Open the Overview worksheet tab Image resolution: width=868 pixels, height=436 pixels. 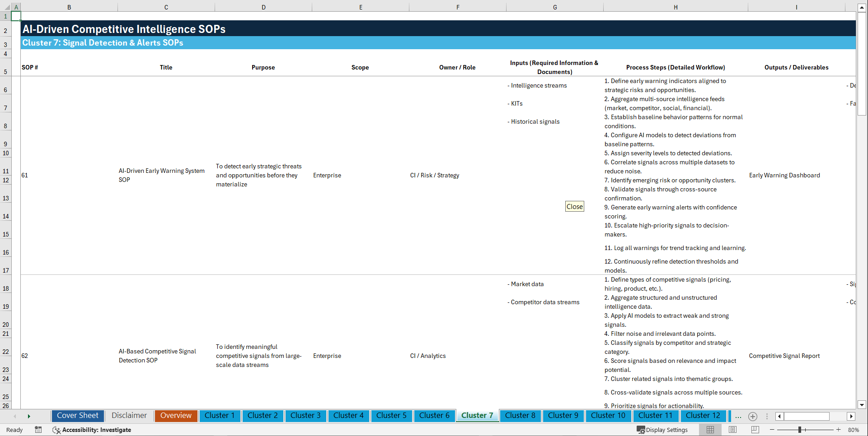176,416
